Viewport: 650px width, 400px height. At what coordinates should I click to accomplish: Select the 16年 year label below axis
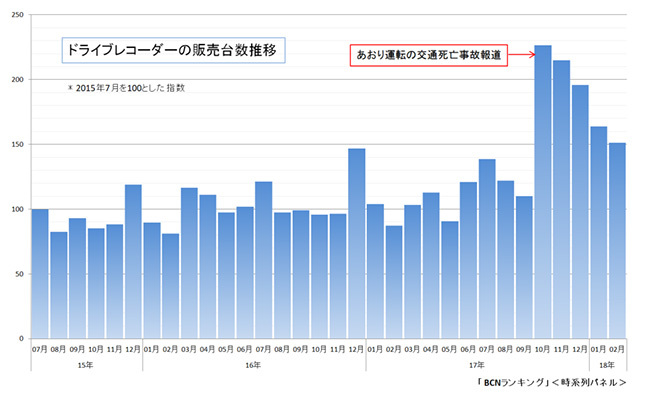point(254,366)
